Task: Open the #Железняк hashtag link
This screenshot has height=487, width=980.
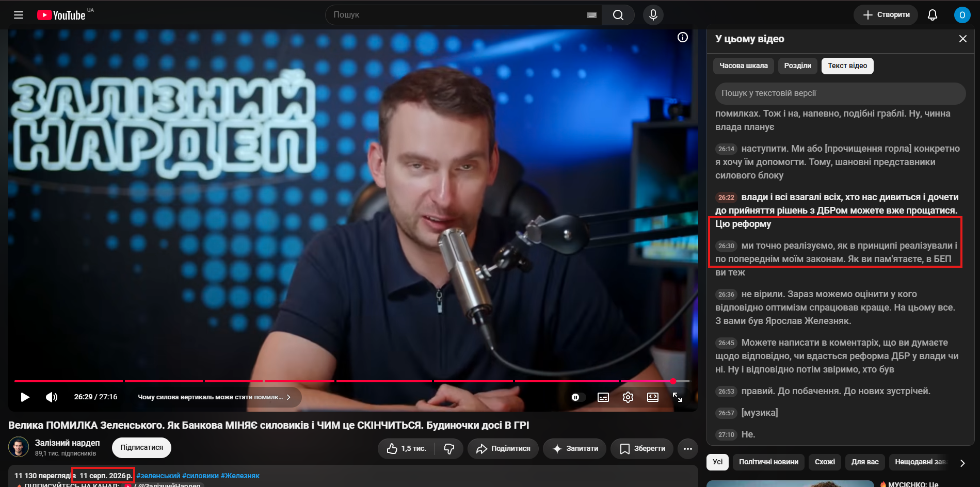Action: (x=240, y=476)
